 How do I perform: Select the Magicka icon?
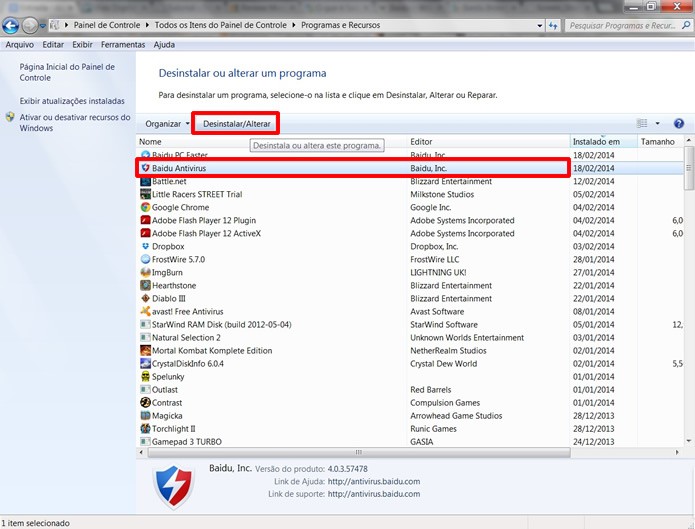point(145,415)
